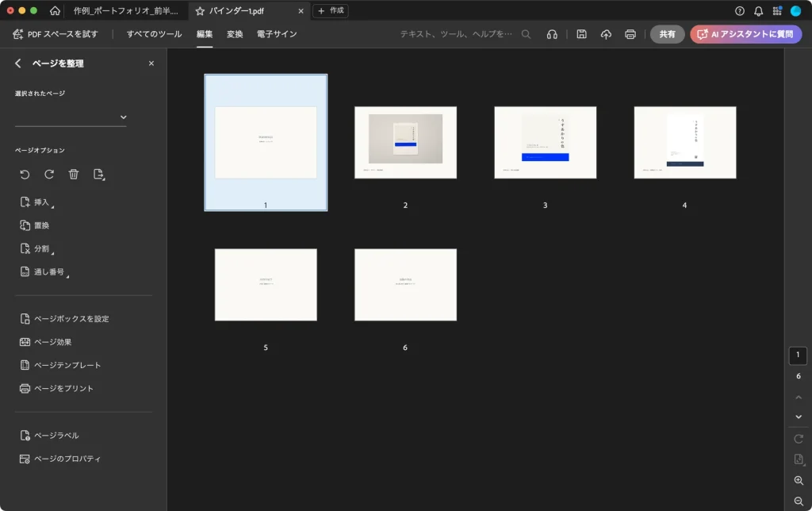Save the file with floppy icon
Screen dimensions: 812x511
click(581, 34)
